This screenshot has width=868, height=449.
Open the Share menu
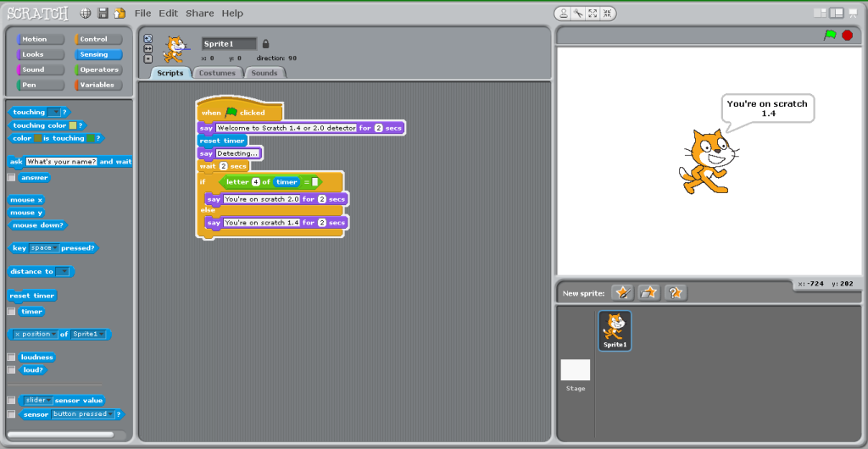click(x=199, y=14)
